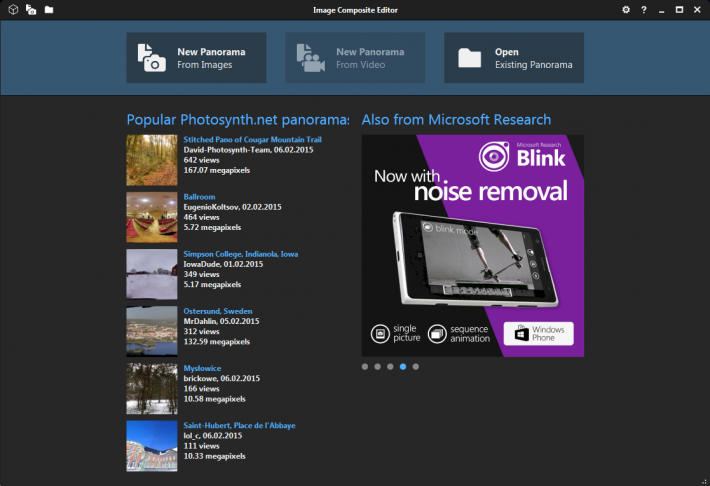Click the 464 views text
710x486 pixels.
pyautogui.click(x=201, y=217)
